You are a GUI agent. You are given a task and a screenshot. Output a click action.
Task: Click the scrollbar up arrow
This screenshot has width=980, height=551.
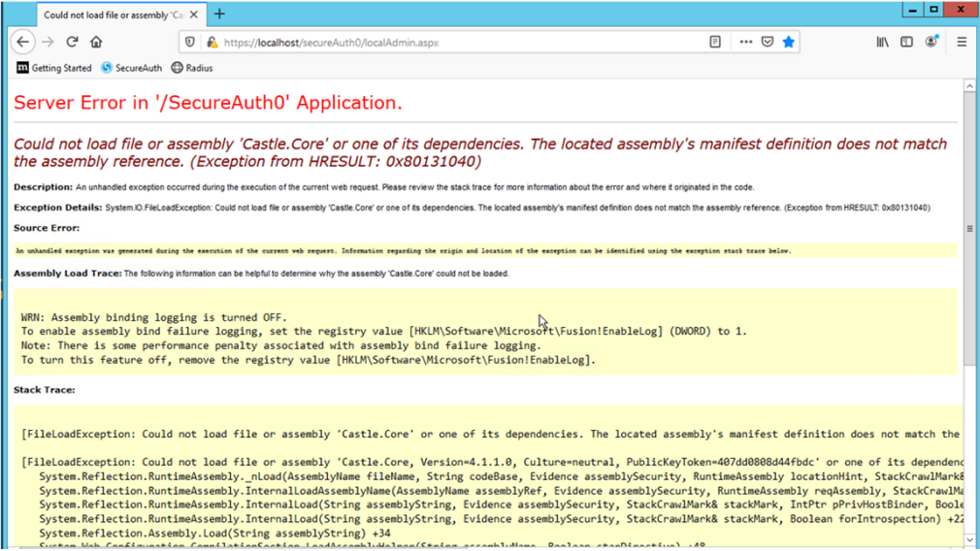pyautogui.click(x=969, y=85)
